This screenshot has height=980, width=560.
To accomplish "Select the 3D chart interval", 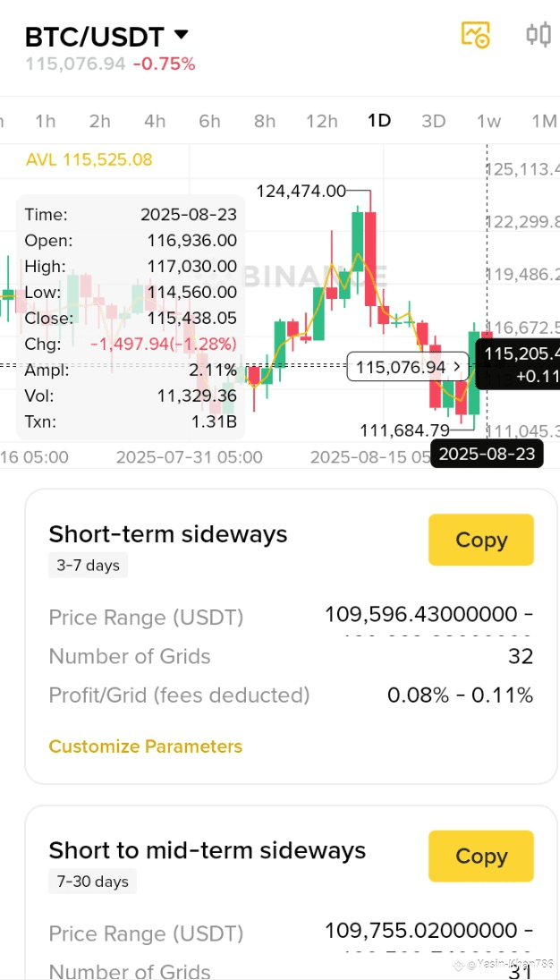I will 433,121.
